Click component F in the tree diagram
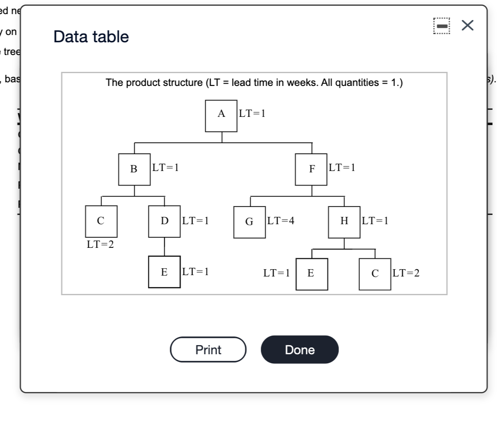The image size is (504, 432). [312, 169]
